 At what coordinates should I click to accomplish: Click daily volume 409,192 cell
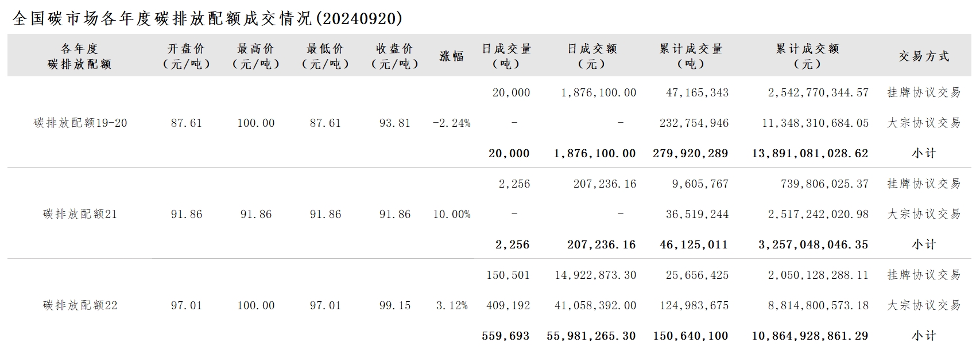pyautogui.click(x=508, y=305)
